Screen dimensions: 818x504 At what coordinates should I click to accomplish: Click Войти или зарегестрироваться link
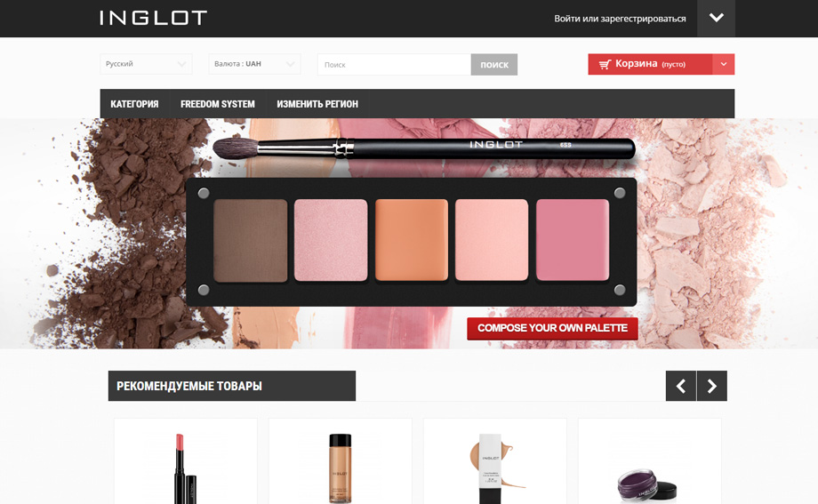coord(620,19)
